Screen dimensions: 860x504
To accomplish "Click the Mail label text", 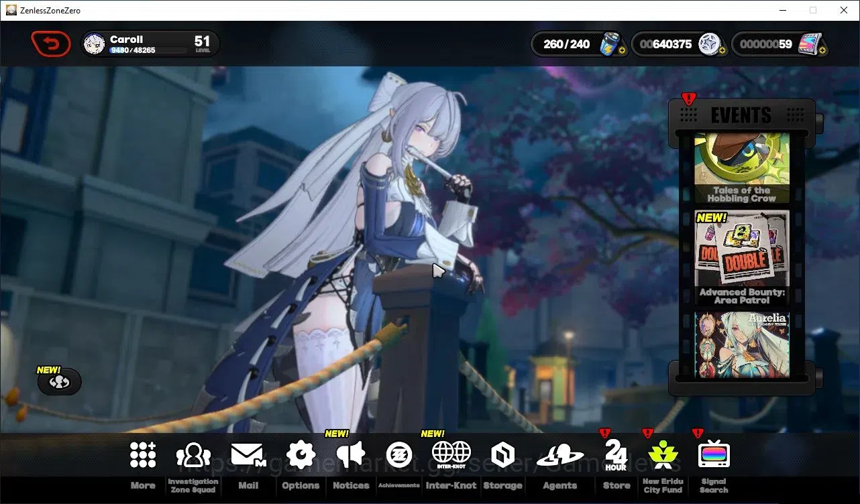I will coord(248,485).
